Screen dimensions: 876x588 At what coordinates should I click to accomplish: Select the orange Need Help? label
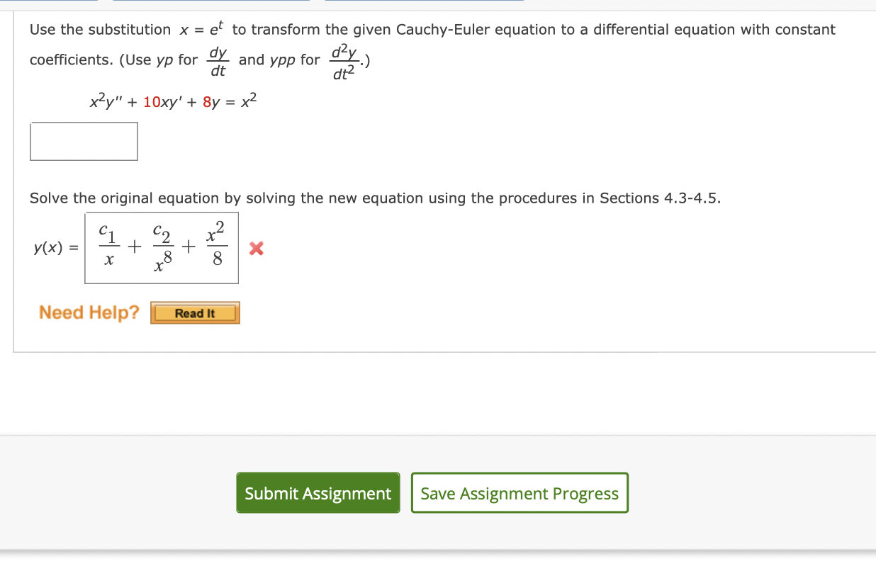click(x=88, y=312)
